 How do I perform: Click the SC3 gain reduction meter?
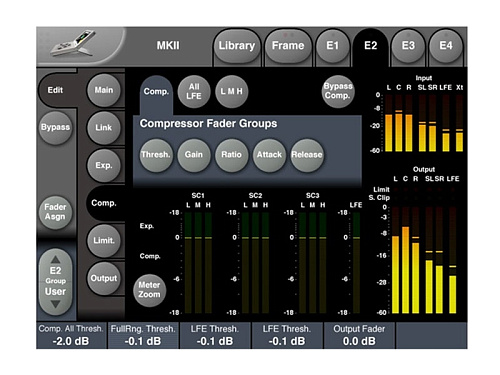(313, 263)
